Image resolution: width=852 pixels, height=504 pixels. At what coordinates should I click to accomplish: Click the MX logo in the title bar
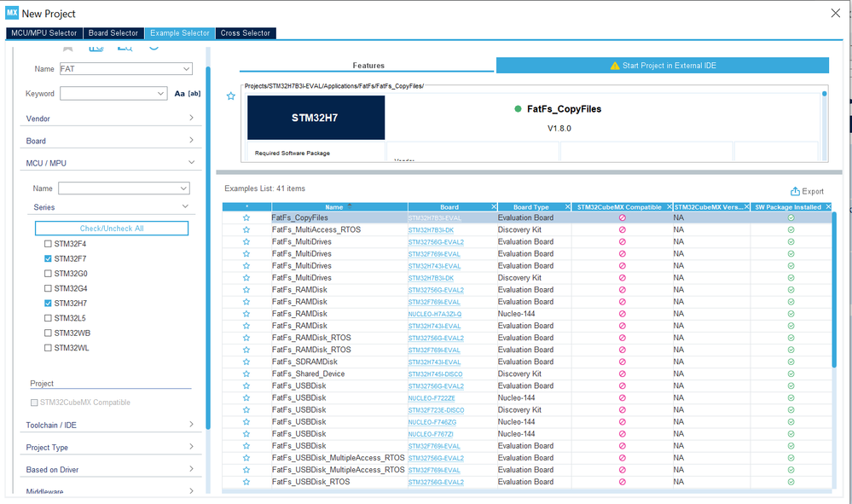click(12, 13)
